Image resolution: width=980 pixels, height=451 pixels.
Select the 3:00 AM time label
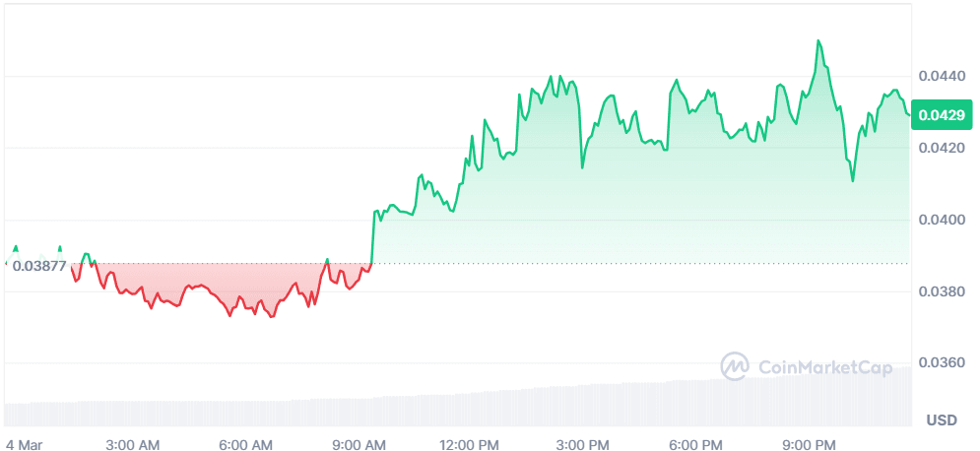point(134,444)
